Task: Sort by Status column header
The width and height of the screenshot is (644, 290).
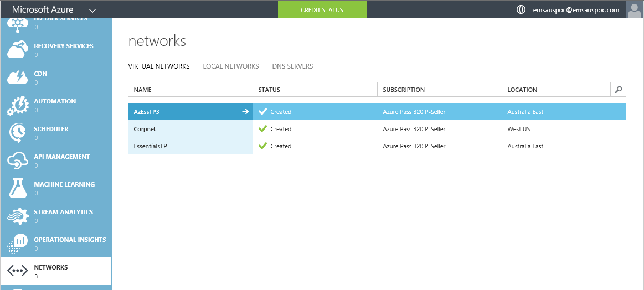Action: 269,90
